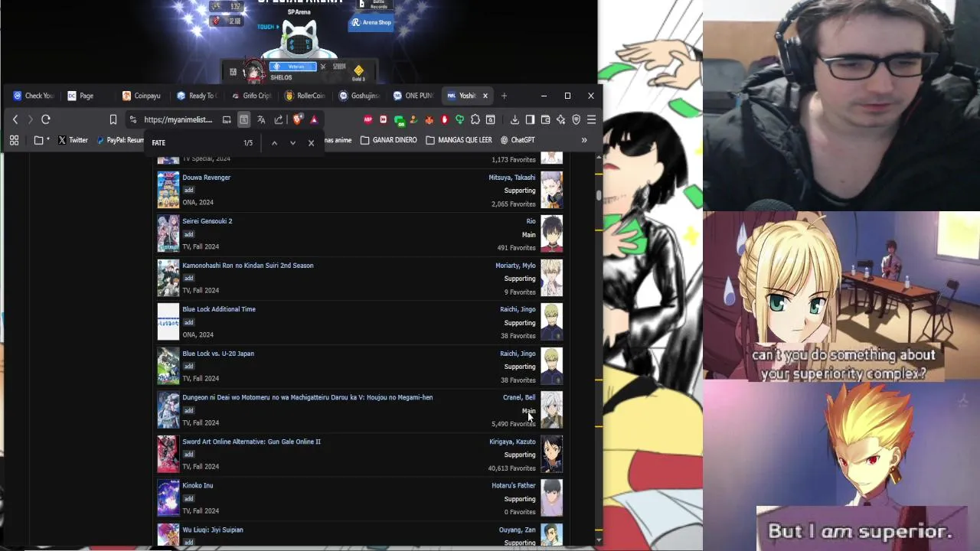Open Seirei Gensouki 2 anime link
980x551 pixels.
click(x=207, y=221)
